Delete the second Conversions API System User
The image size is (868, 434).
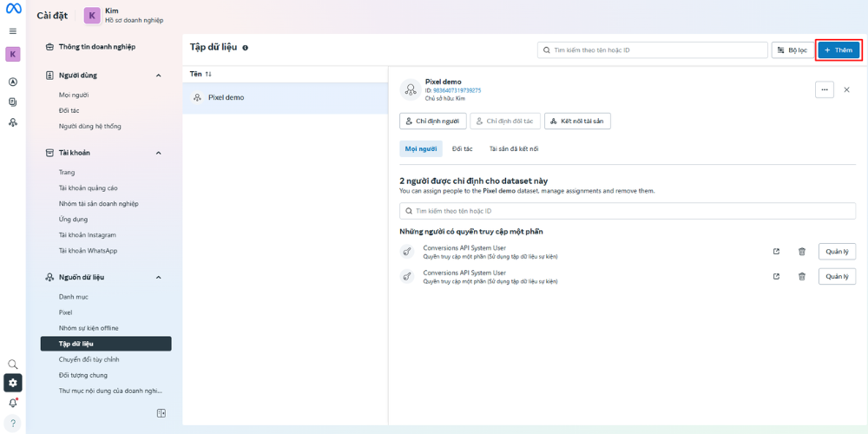[801, 276]
